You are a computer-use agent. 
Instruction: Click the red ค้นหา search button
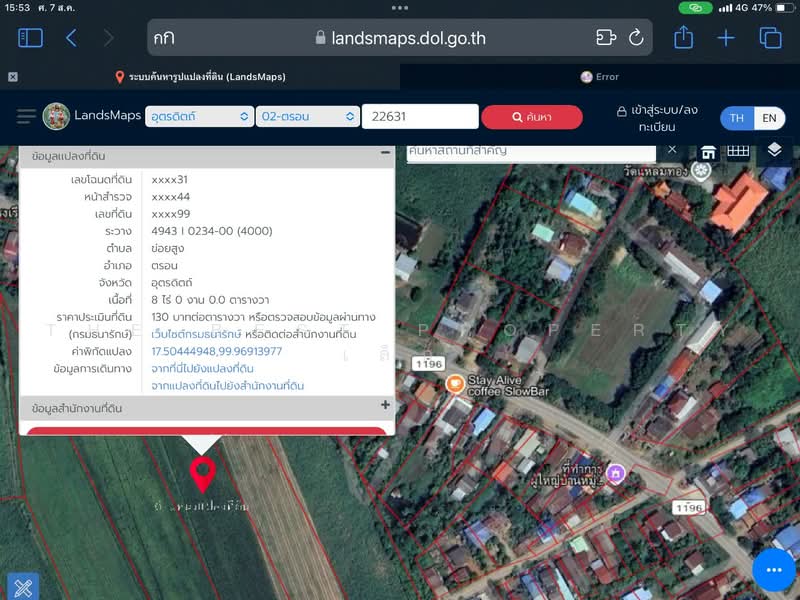532,117
